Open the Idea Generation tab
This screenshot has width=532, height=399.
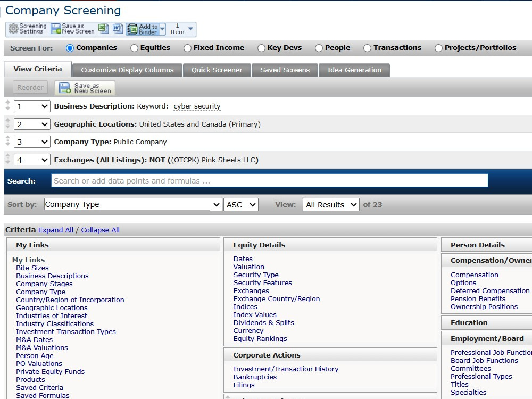pyautogui.click(x=354, y=70)
